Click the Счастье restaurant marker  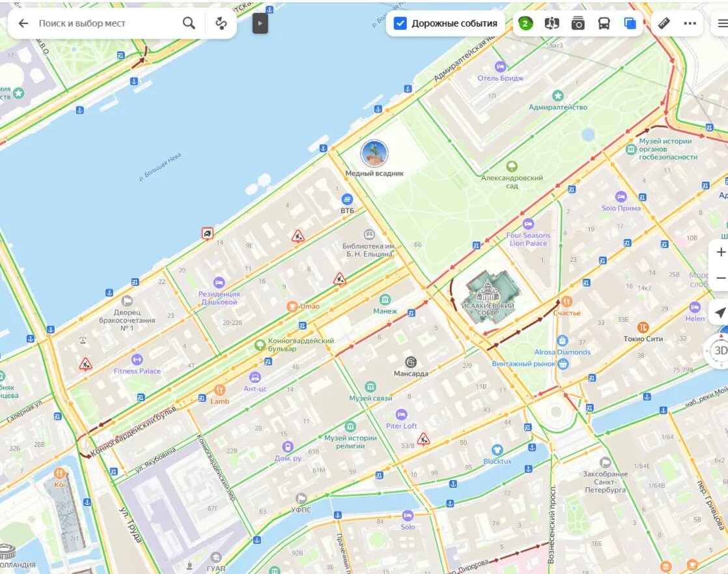pyautogui.click(x=567, y=302)
